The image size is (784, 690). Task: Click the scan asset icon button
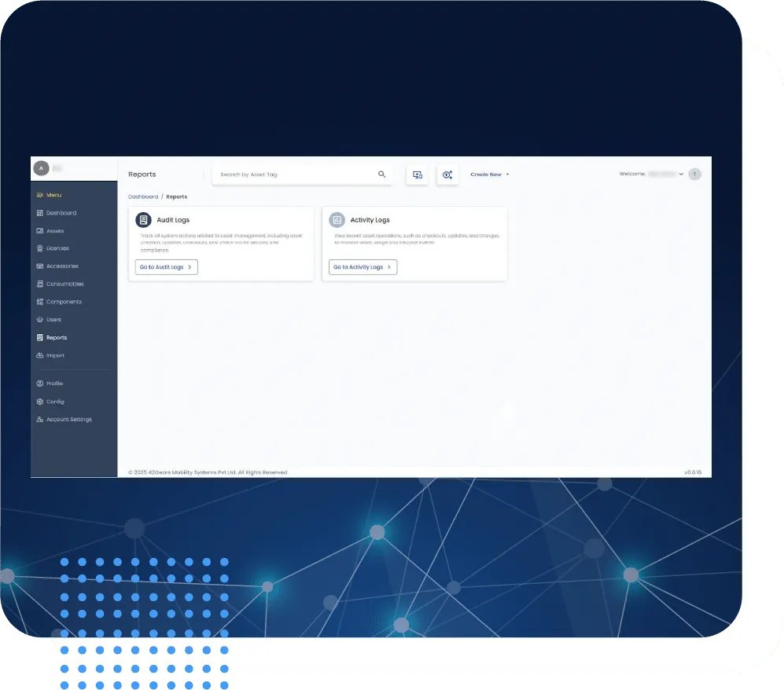point(447,175)
